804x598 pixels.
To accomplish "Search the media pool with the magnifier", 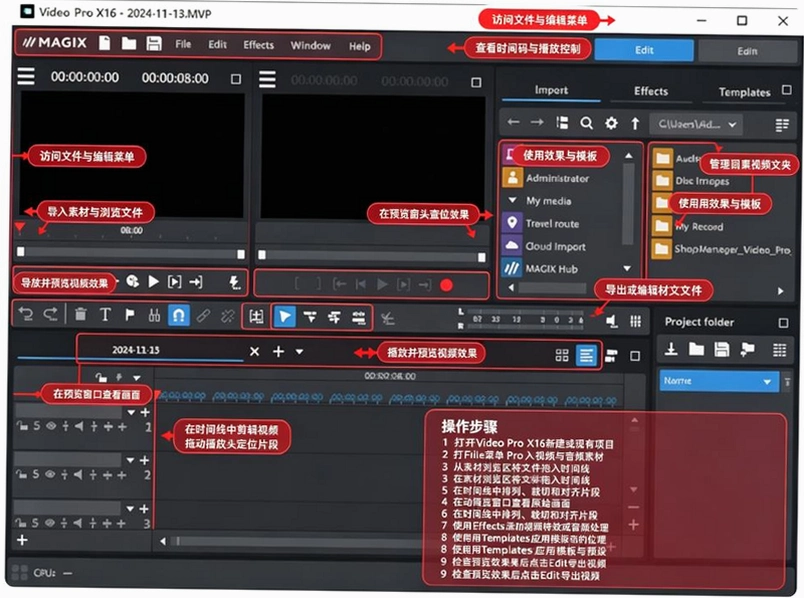I will (x=587, y=123).
